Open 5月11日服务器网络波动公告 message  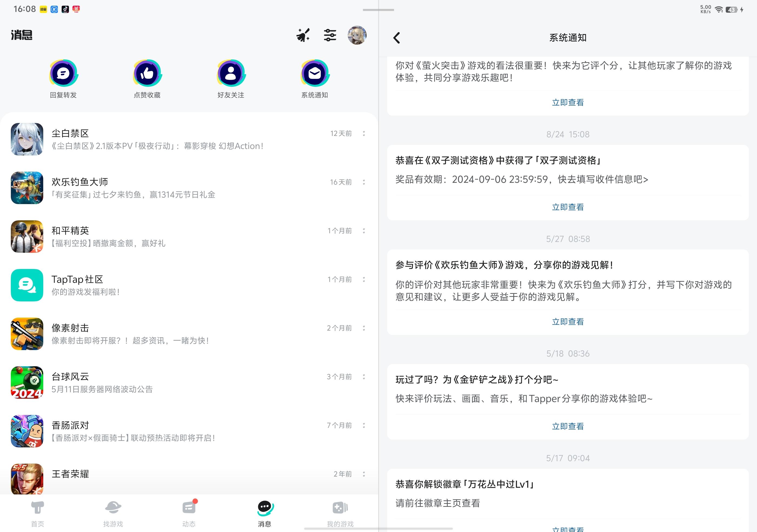coord(102,389)
